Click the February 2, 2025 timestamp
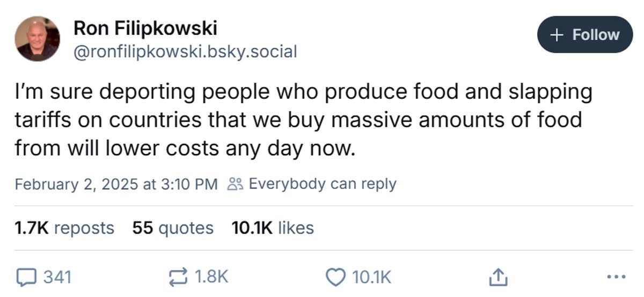 (x=116, y=184)
